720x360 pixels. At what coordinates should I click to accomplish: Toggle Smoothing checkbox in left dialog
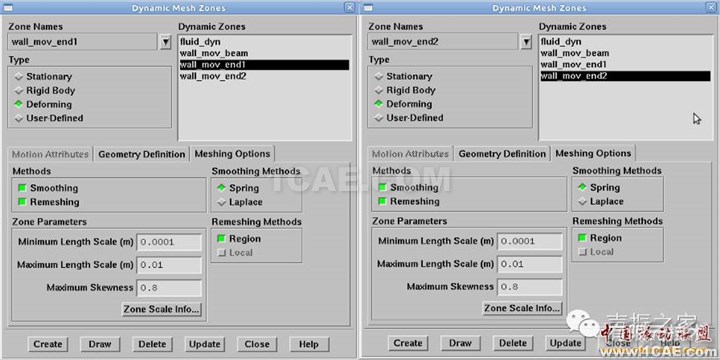pos(48,188)
